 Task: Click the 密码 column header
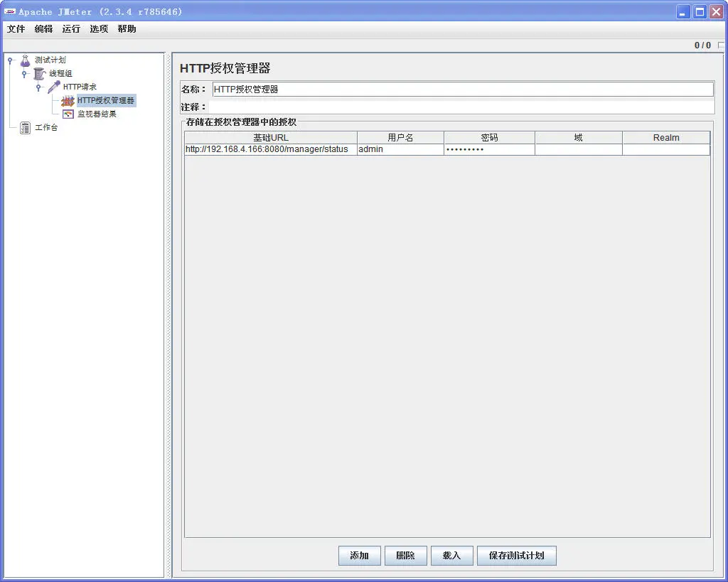[489, 137]
